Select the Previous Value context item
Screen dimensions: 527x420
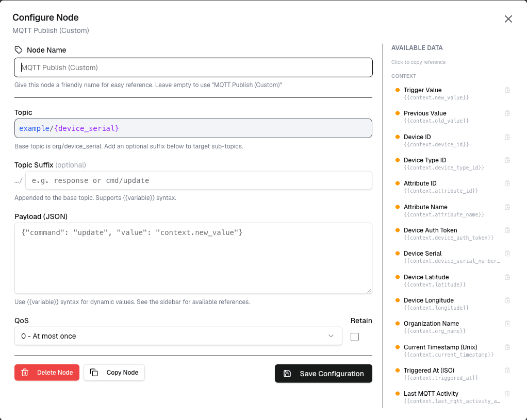(x=452, y=116)
